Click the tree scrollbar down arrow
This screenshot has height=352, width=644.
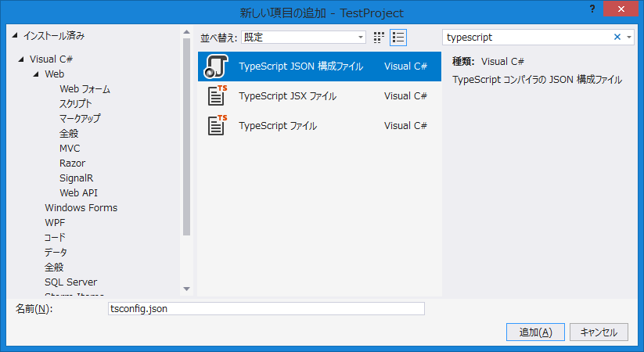pos(186,289)
